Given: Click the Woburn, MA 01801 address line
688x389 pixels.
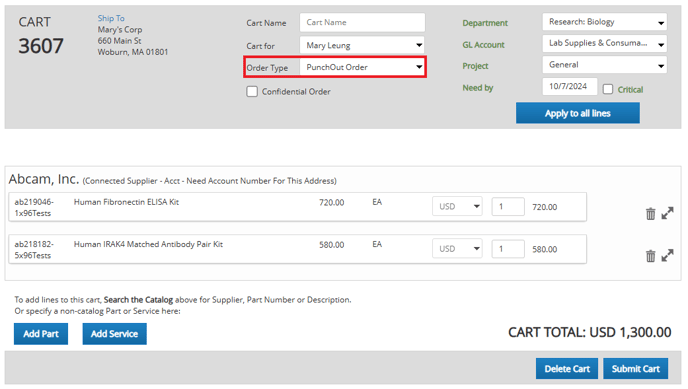Looking at the screenshot, I should pos(133,52).
